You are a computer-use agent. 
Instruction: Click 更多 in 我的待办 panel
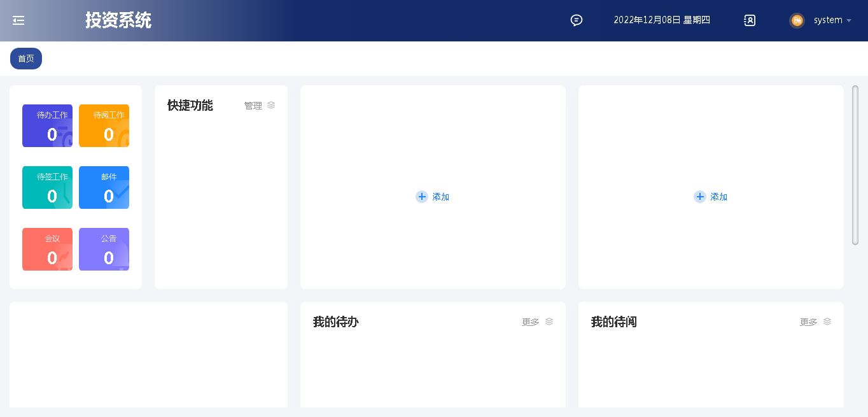531,322
